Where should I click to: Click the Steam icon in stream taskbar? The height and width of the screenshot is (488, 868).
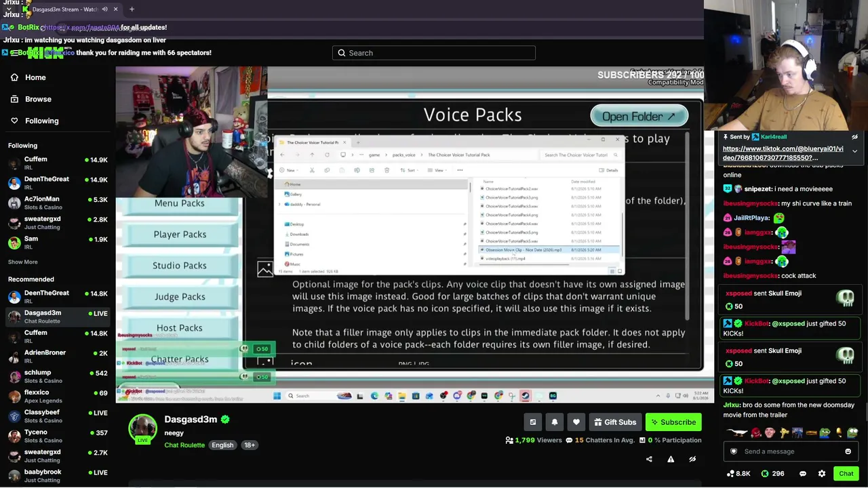coord(525,396)
